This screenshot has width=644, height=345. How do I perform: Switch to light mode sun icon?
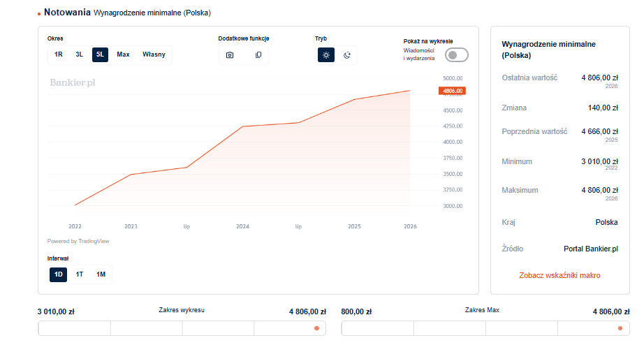coord(326,55)
